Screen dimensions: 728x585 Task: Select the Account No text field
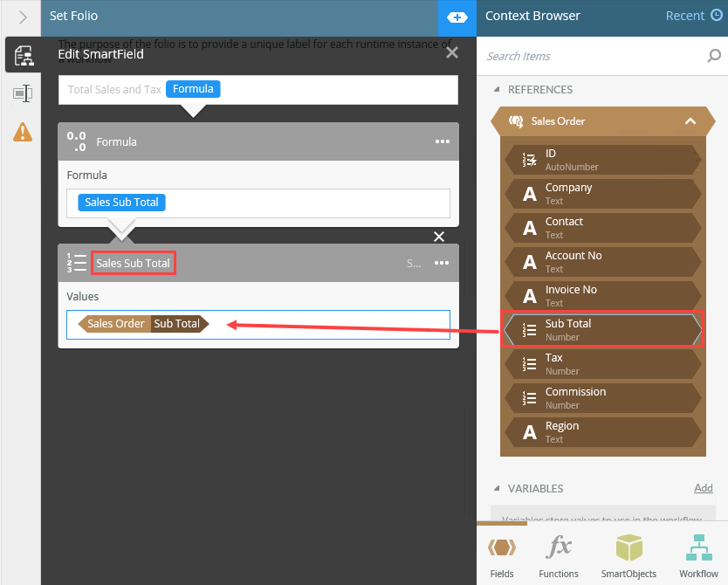tap(602, 262)
